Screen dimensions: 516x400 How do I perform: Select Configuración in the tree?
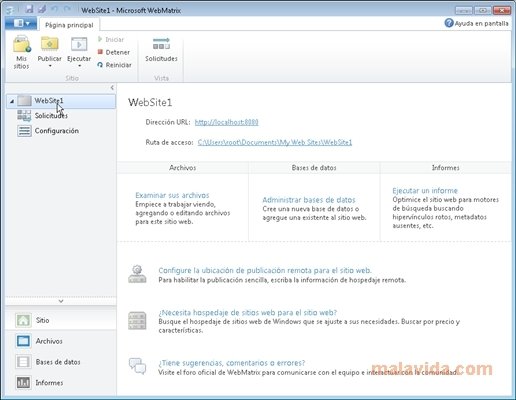click(57, 131)
